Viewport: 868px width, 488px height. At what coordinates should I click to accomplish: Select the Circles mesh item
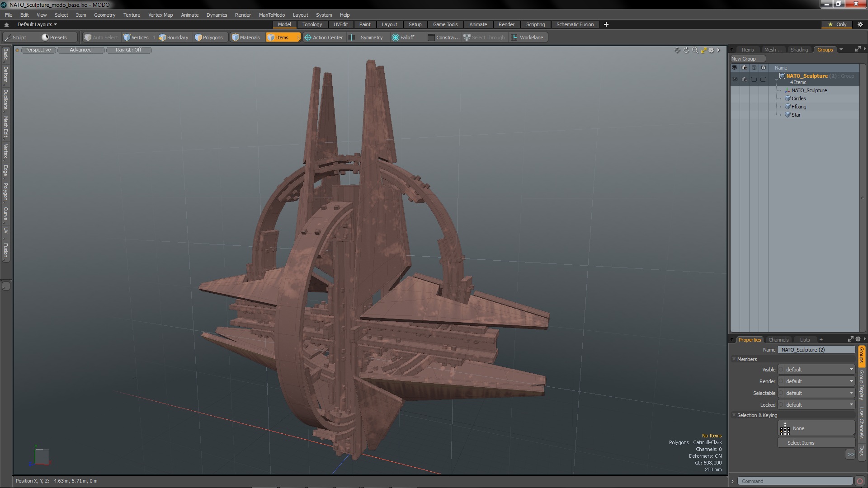798,99
